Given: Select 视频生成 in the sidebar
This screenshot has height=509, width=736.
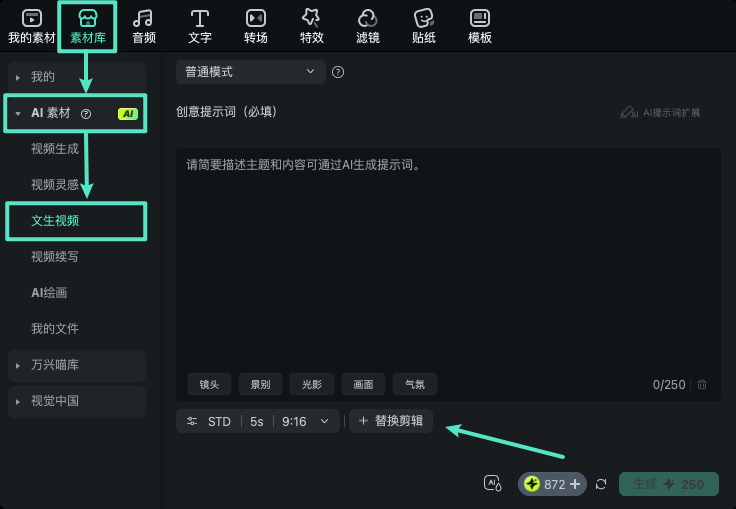Looking at the screenshot, I should [x=54, y=149].
